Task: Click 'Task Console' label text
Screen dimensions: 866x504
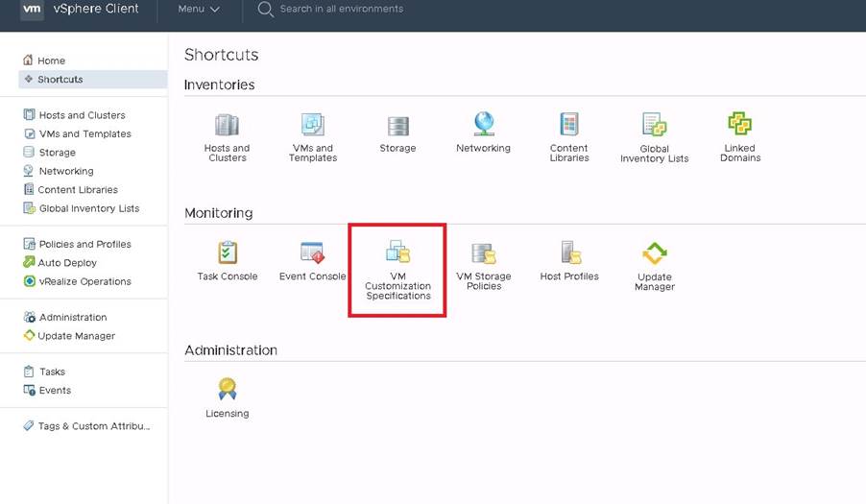Action: click(228, 276)
